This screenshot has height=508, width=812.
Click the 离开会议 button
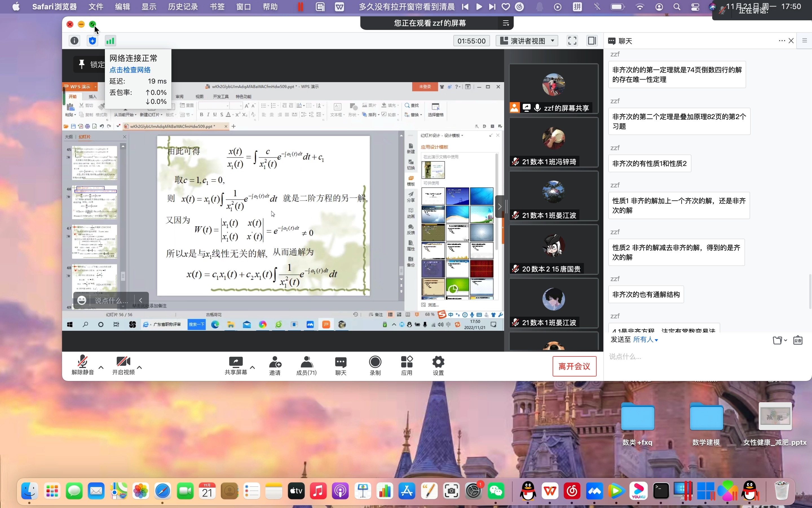click(574, 366)
